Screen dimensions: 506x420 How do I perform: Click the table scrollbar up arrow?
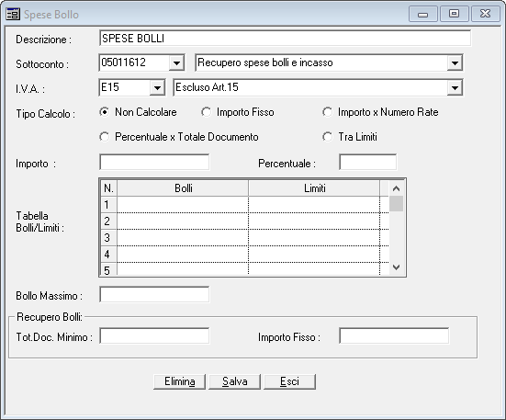click(397, 188)
